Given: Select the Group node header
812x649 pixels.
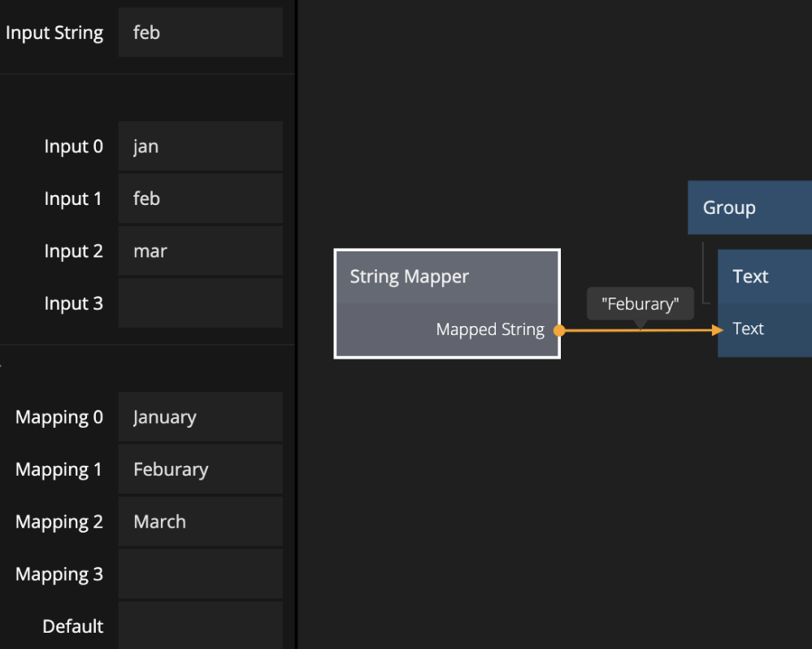Looking at the screenshot, I should 748,207.
